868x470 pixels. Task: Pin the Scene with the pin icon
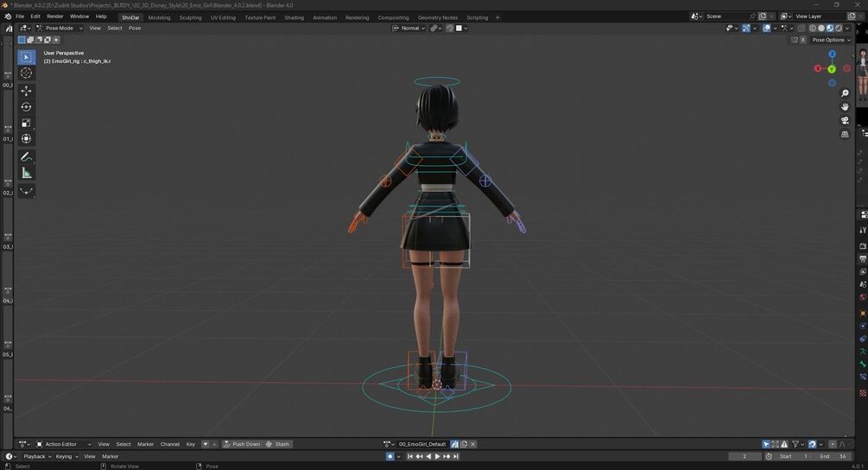751,16
